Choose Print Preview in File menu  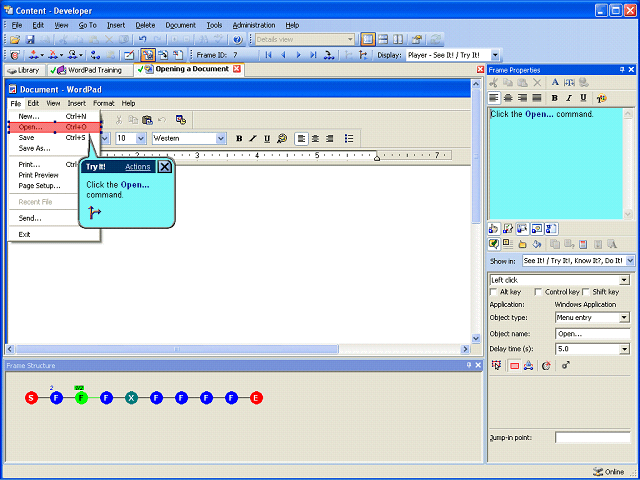click(x=38, y=175)
